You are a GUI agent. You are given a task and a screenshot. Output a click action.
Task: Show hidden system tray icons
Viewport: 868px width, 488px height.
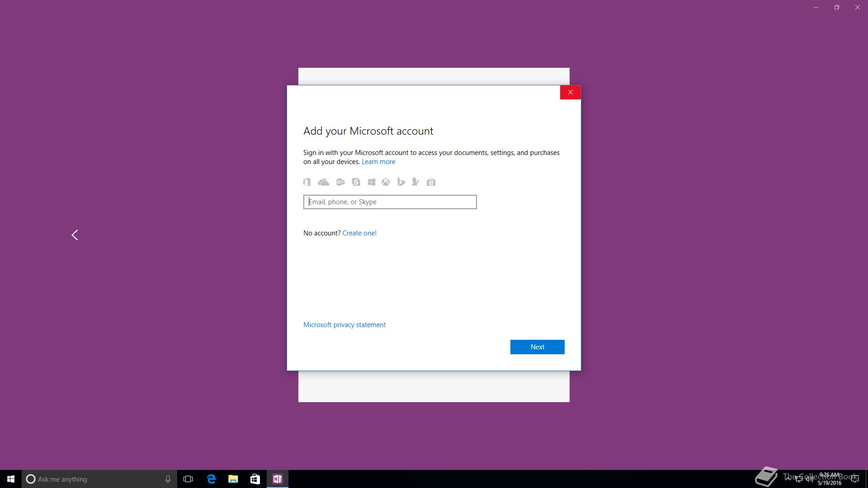point(788,478)
